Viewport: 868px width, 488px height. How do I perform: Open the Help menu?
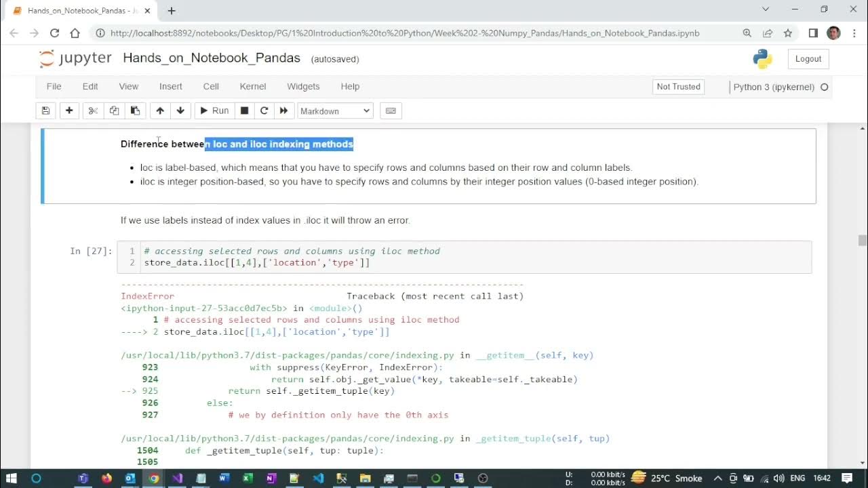350,86
